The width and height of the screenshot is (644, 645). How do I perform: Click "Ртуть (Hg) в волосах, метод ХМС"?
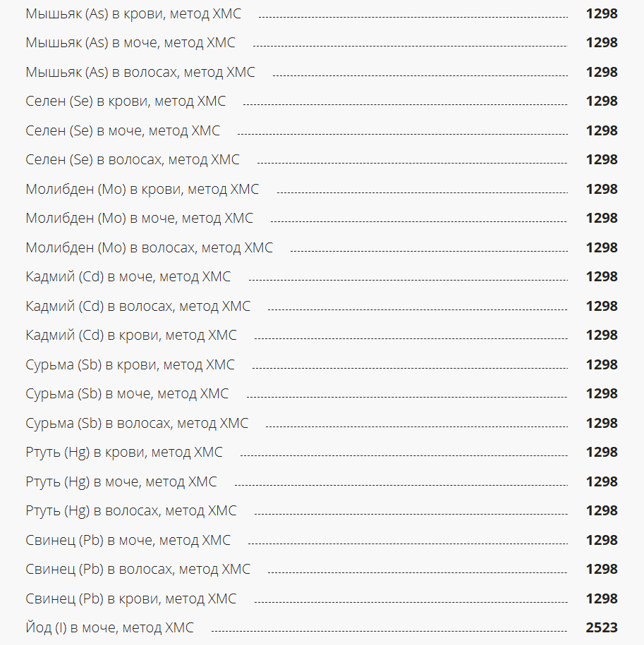point(131,511)
